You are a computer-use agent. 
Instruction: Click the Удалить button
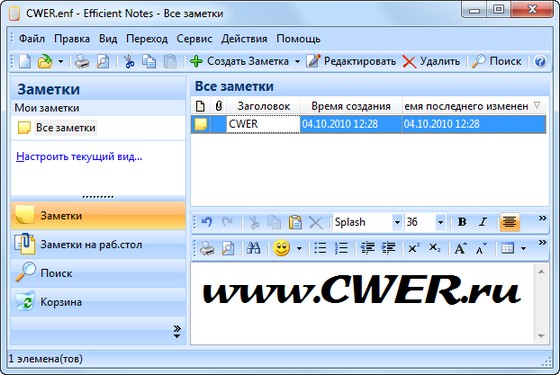click(431, 61)
